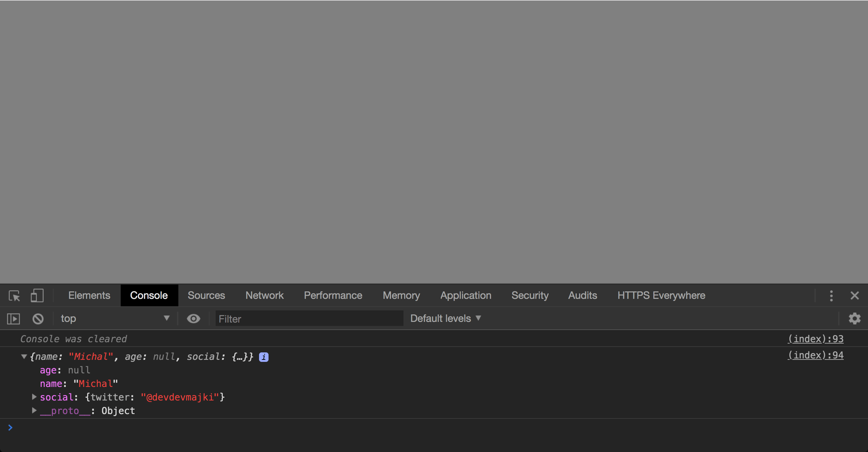Image resolution: width=868 pixels, height=452 pixels.
Task: Switch to the Elements tab
Action: [x=89, y=295]
